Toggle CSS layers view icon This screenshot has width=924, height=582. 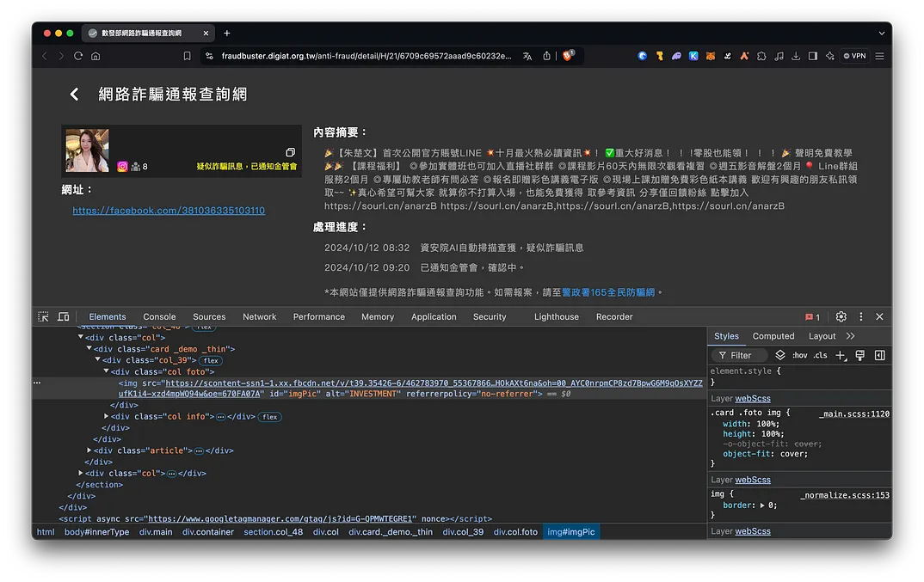pos(780,355)
